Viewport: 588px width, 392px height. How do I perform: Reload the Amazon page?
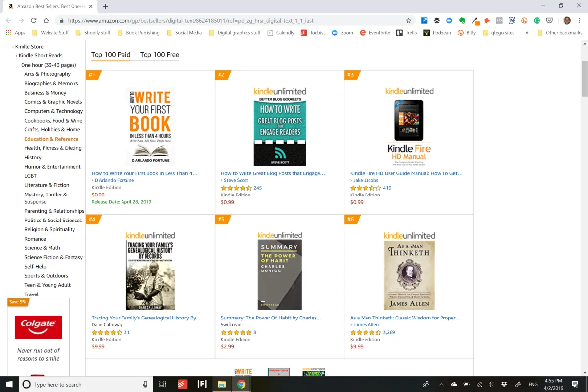tap(33, 21)
